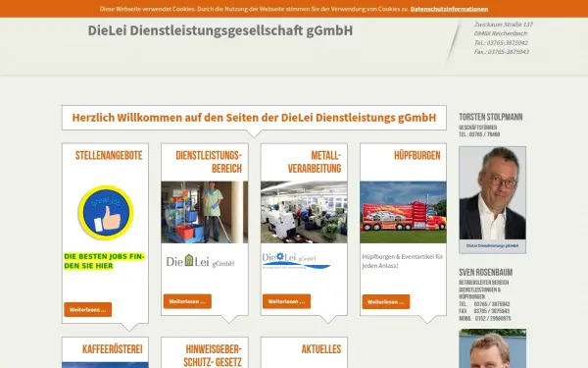588x368 pixels.
Task: Open the Dienstleistungsbereich card heading
Action: [x=209, y=162]
